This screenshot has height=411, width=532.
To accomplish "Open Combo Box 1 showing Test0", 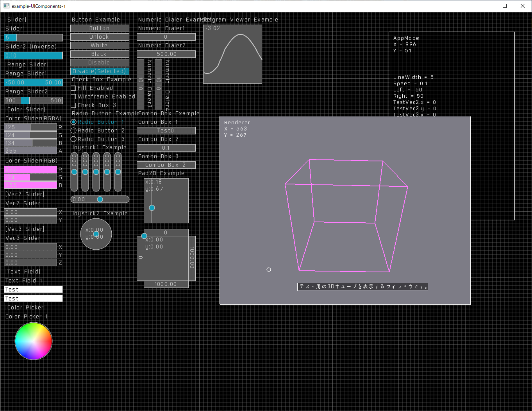I will pyautogui.click(x=166, y=130).
